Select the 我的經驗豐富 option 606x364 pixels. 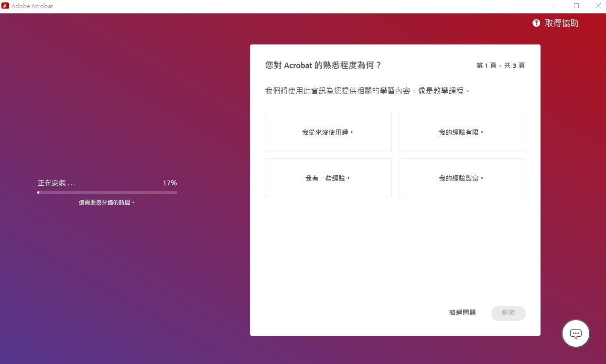(462, 178)
